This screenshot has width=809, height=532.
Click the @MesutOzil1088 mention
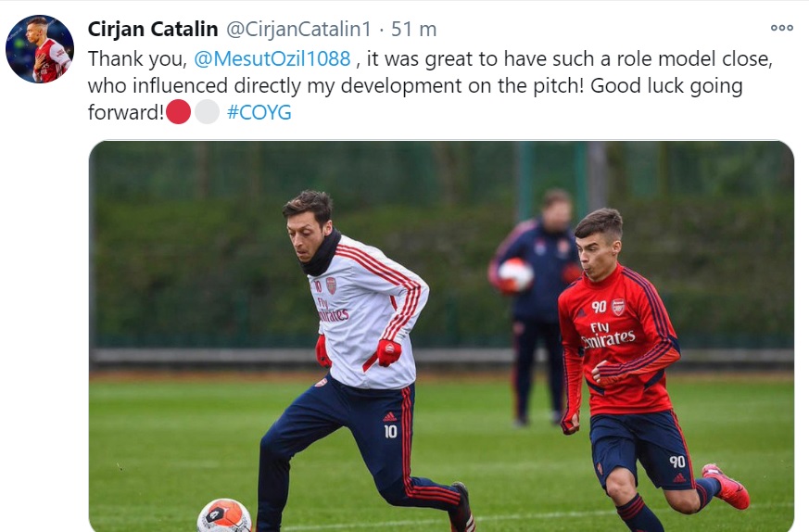pyautogui.click(x=272, y=58)
